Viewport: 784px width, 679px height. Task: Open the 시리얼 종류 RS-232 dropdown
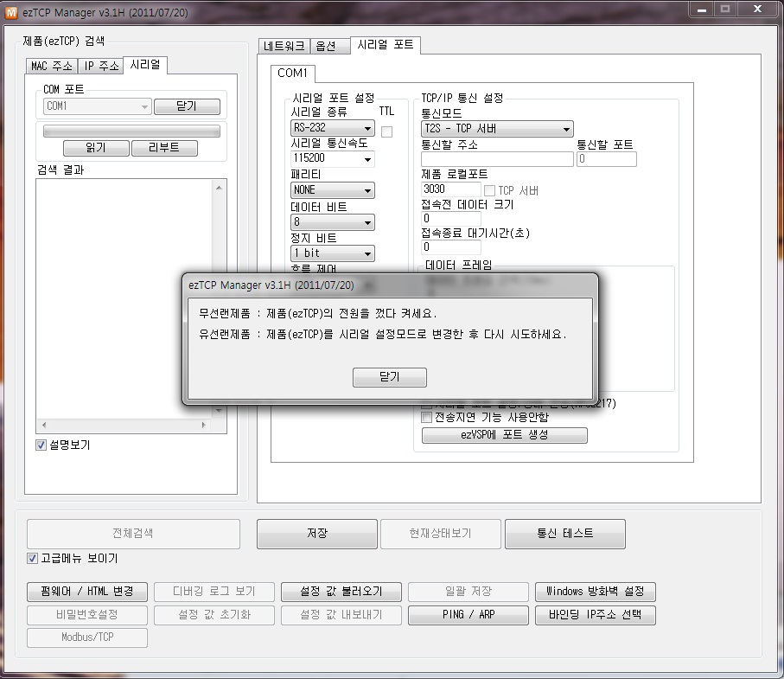[x=333, y=128]
